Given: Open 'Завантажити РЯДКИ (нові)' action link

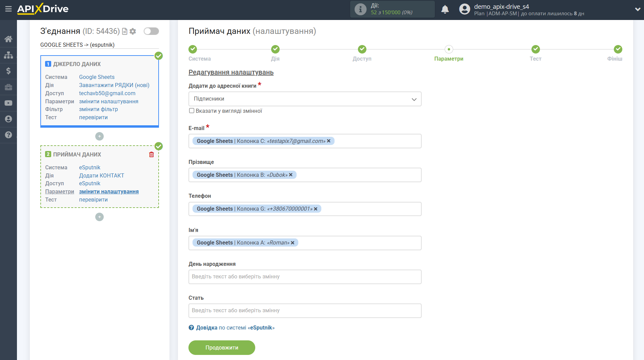Looking at the screenshot, I should point(114,85).
